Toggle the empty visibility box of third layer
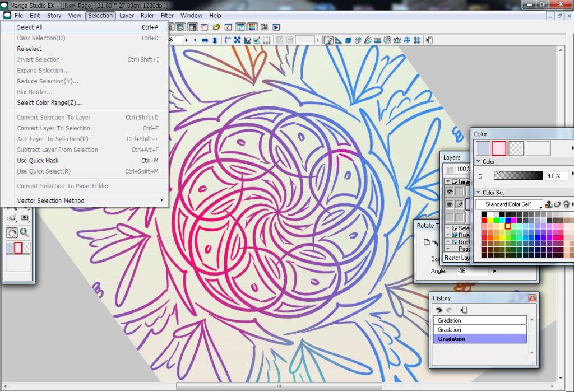The height and width of the screenshot is (392, 574). (450, 217)
